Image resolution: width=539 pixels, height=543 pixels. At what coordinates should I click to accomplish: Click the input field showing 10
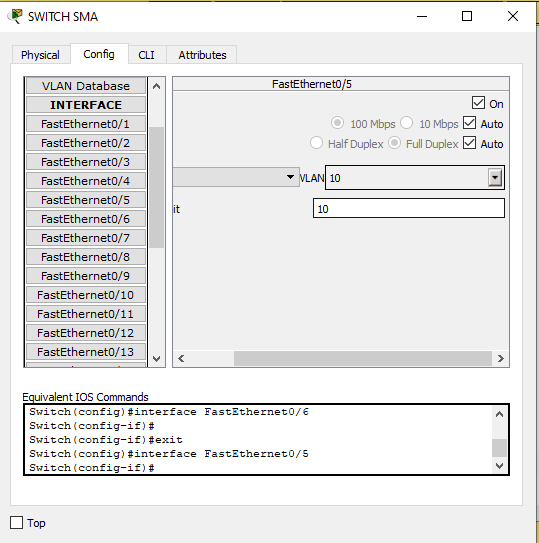click(x=409, y=208)
